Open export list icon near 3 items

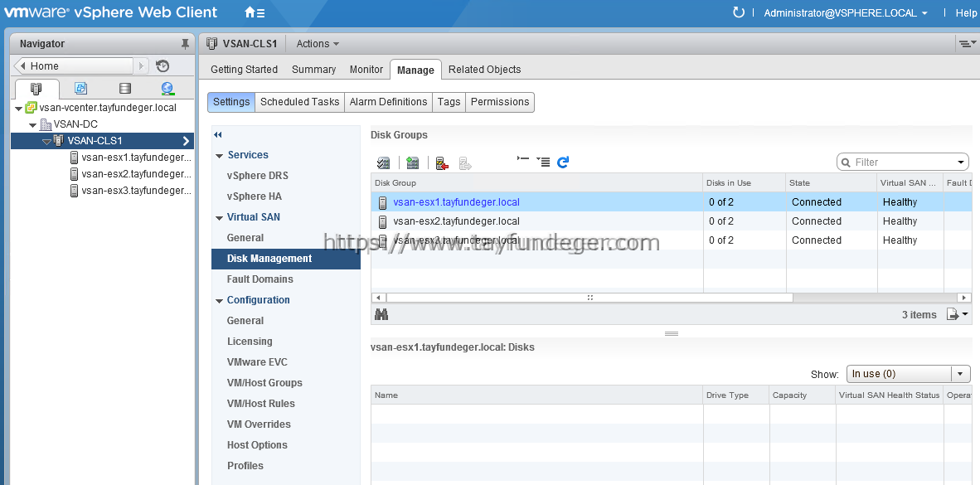pos(958,314)
